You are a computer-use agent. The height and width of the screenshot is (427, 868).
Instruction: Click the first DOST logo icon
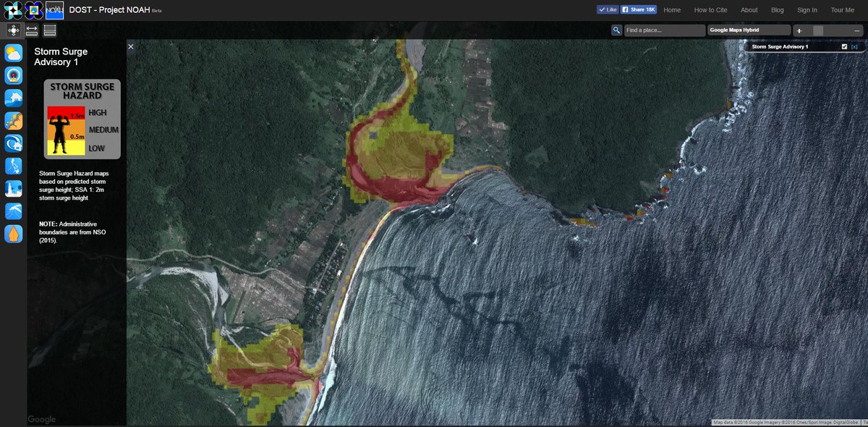[x=12, y=10]
